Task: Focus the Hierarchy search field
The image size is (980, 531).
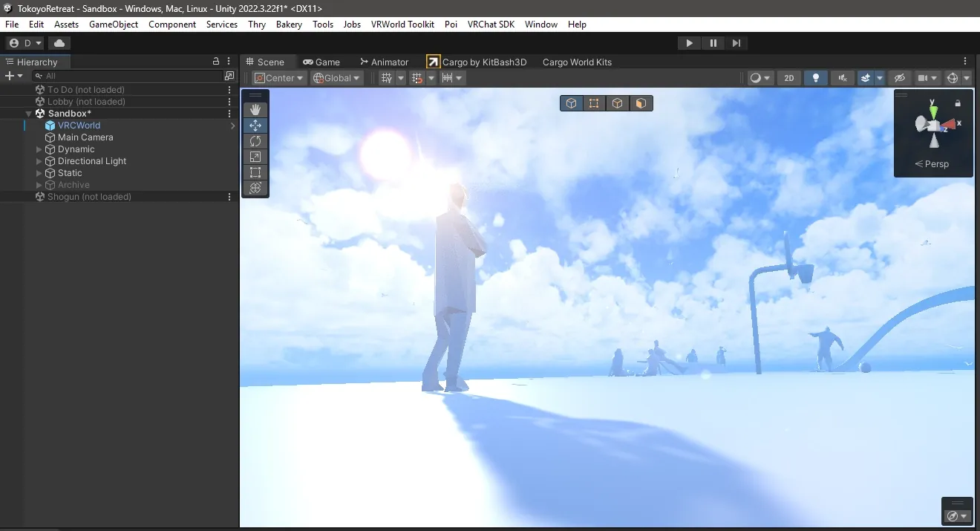Action: coord(126,76)
